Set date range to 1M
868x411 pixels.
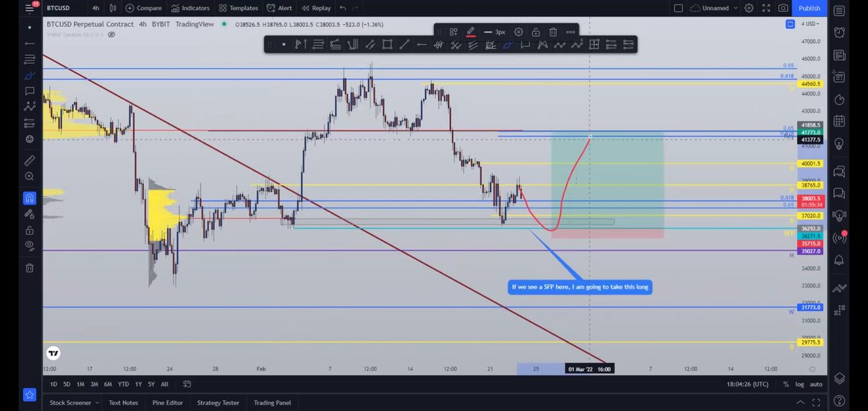[x=80, y=384]
